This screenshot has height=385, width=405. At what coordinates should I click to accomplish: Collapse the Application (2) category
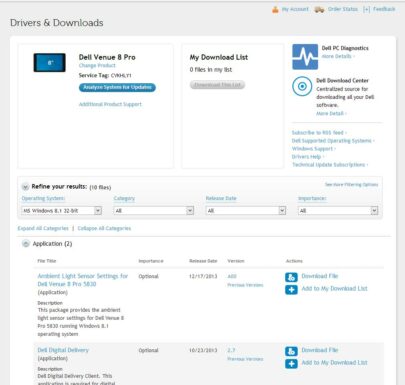click(26, 244)
